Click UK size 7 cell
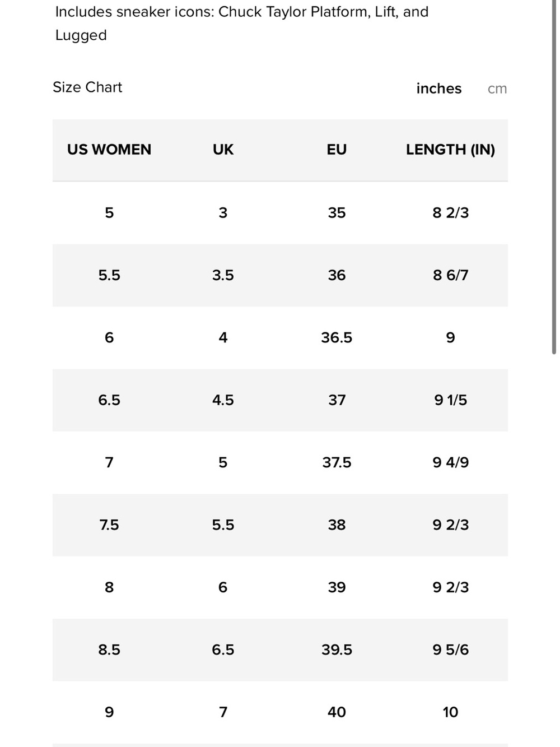Viewport: 560px width, 747px height. pos(223,712)
